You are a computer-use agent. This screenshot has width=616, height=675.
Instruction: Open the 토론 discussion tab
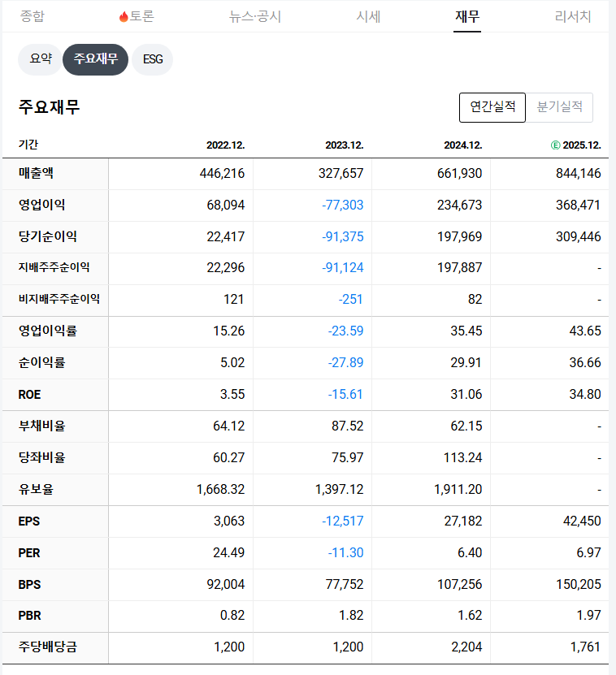[x=142, y=16]
